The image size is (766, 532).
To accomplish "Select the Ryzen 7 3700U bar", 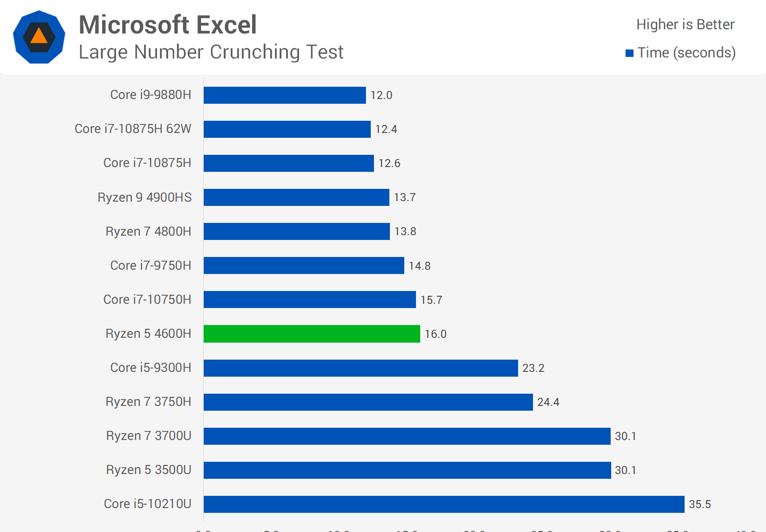I will click(407, 436).
